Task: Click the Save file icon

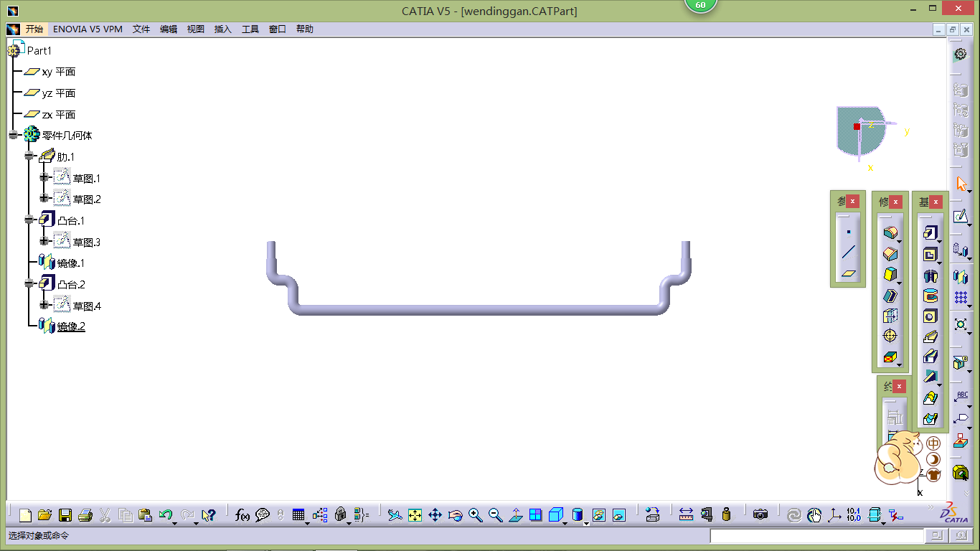Action: click(x=65, y=515)
